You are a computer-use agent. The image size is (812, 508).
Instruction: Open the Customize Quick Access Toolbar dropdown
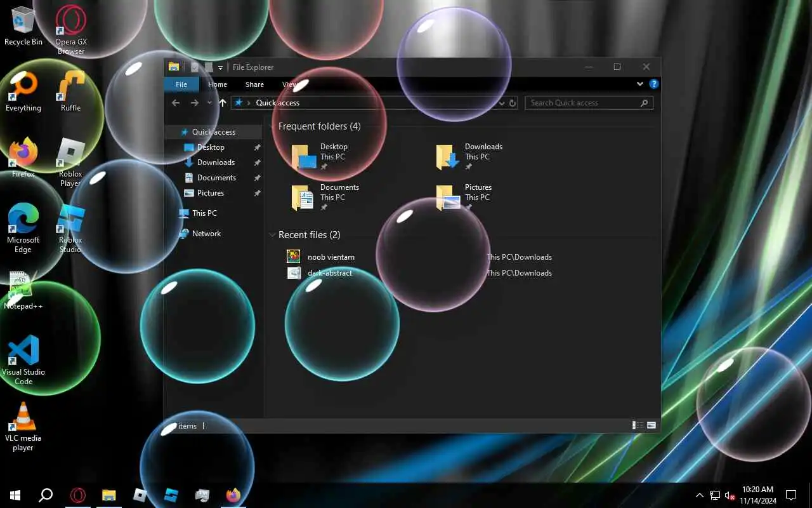[x=220, y=67]
